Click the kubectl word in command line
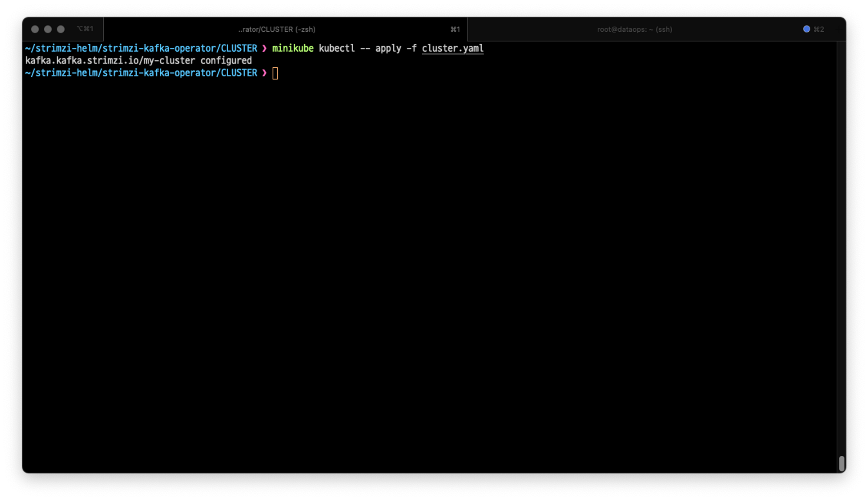 336,48
